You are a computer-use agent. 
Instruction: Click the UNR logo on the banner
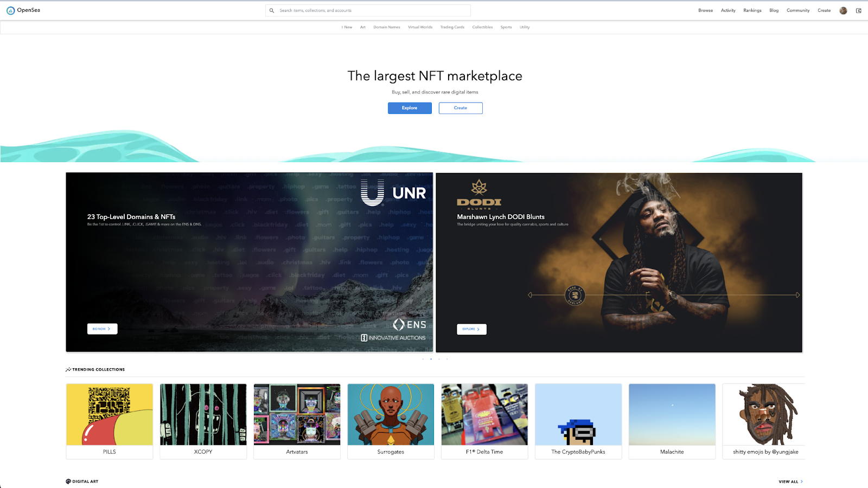[x=393, y=193]
